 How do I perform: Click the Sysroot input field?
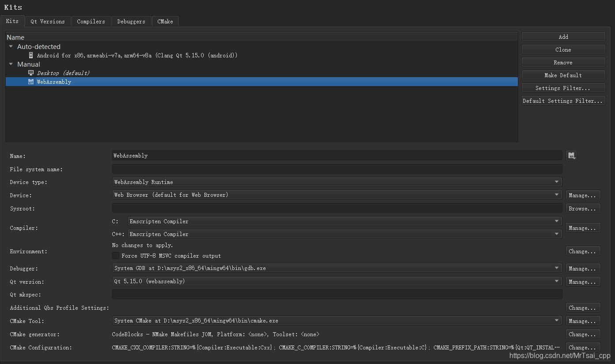tap(337, 208)
